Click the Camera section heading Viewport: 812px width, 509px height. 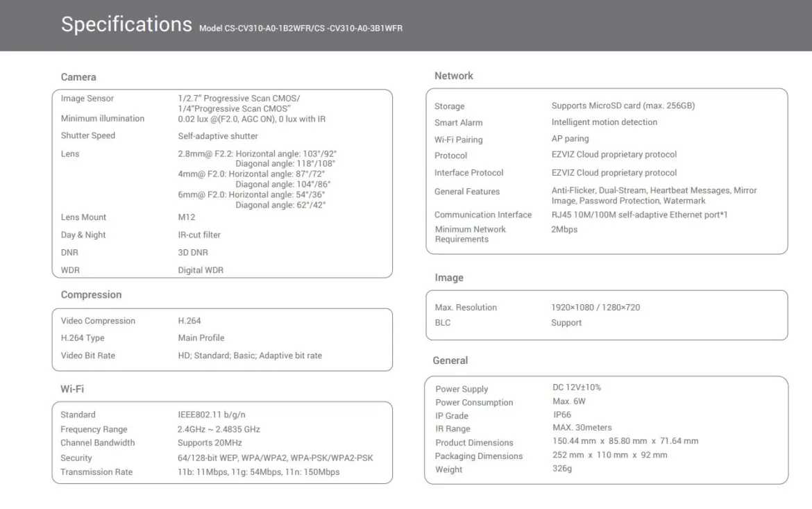[78, 77]
